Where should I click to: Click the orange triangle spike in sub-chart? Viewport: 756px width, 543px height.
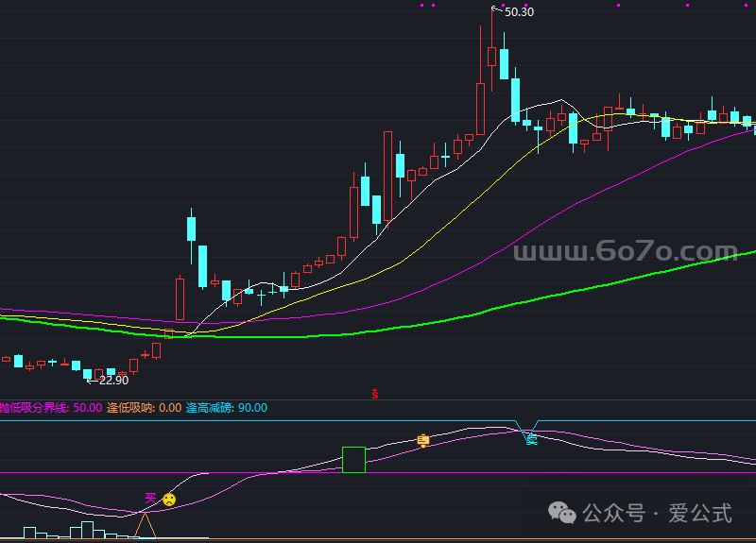145,527
